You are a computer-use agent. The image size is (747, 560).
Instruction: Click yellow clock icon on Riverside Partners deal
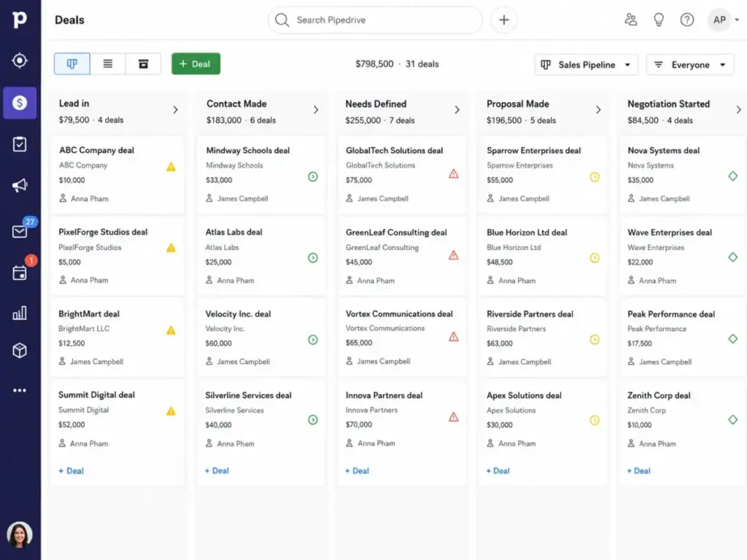point(595,340)
